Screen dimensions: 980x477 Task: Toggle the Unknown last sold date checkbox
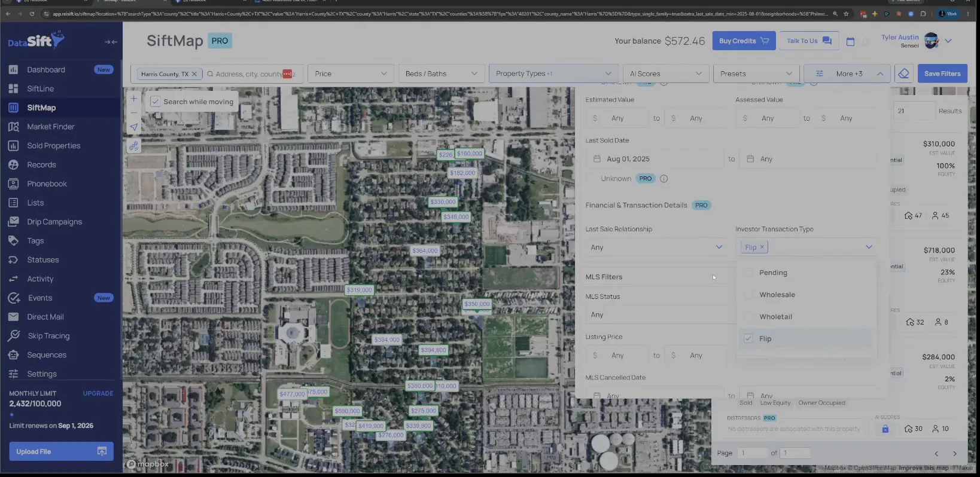click(x=592, y=179)
